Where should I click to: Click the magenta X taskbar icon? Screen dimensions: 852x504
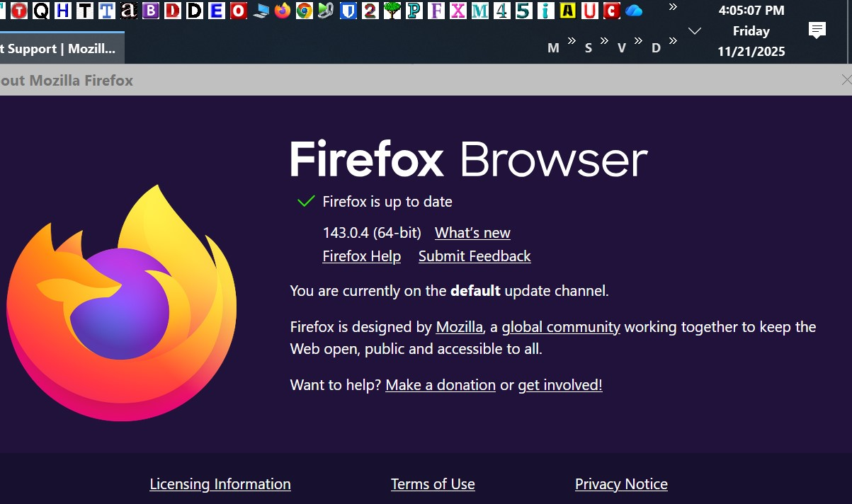[458, 11]
